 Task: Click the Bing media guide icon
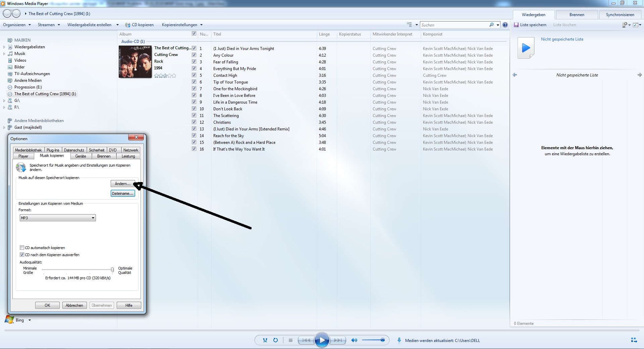pyautogui.click(x=9, y=320)
